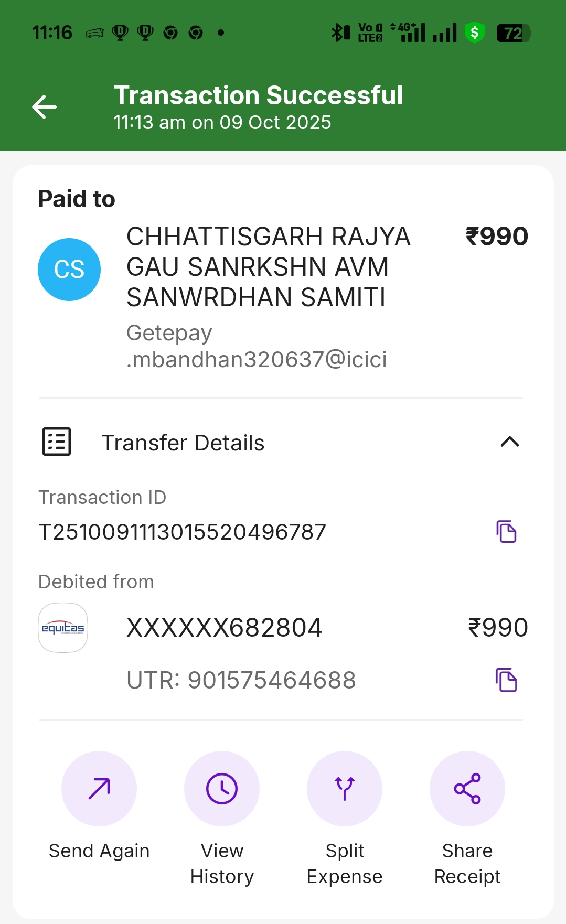This screenshot has width=566, height=924.
Task: Tap the CS recipient avatar
Action: pos(69,270)
